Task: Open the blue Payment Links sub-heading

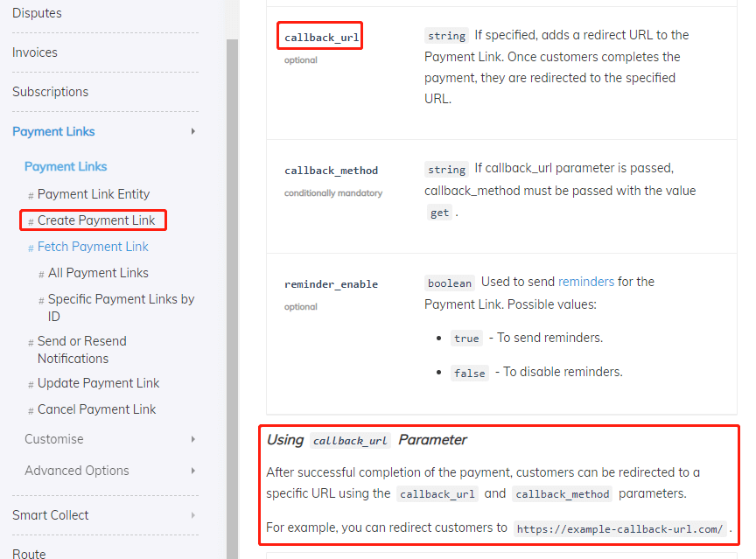Action: pyautogui.click(x=66, y=166)
